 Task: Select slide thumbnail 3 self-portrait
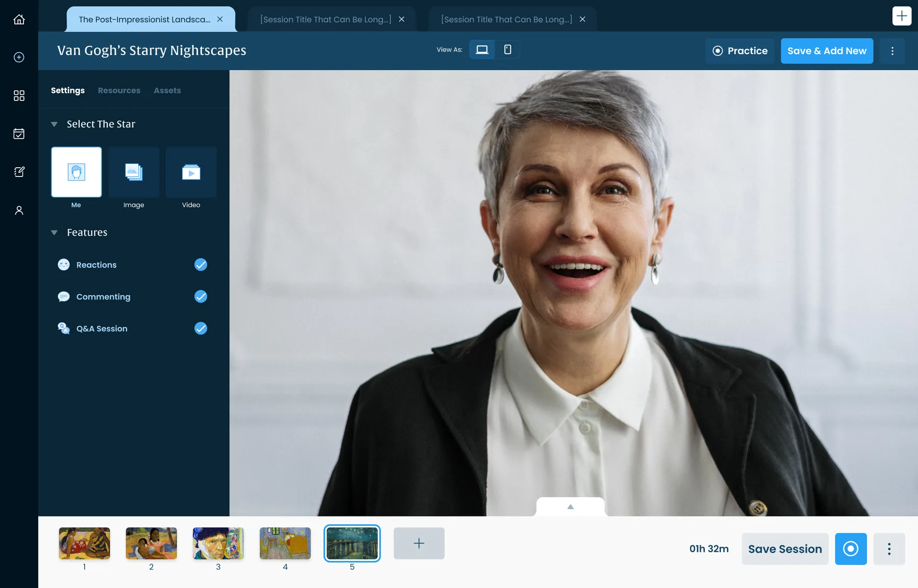218,543
